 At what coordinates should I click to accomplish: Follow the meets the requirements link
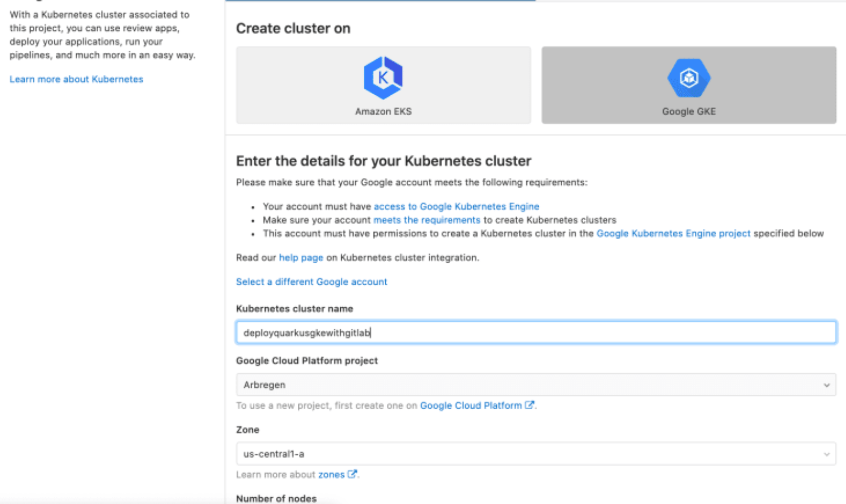pyautogui.click(x=426, y=220)
